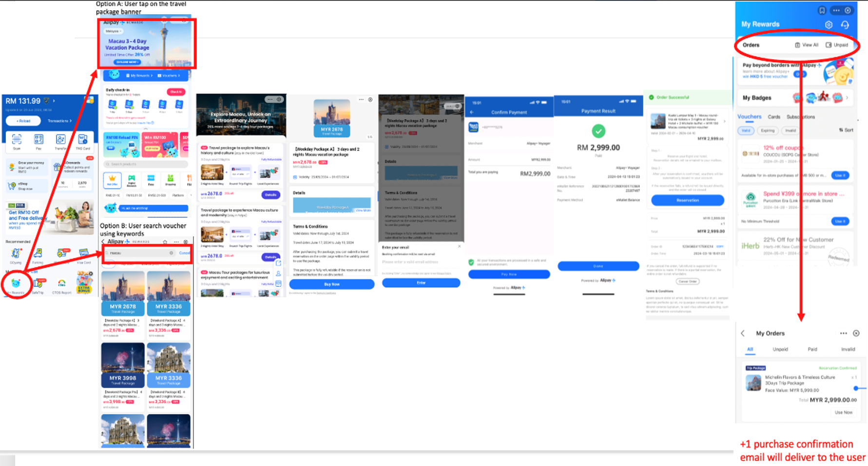Select the RM0.01-10 price range chip
The width and height of the screenshot is (868, 466).
[x=112, y=195]
